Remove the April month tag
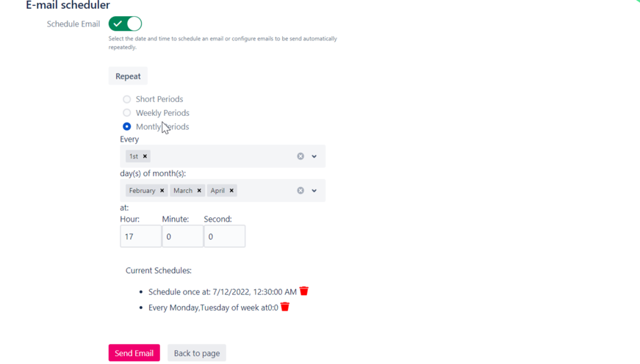 coord(231,191)
